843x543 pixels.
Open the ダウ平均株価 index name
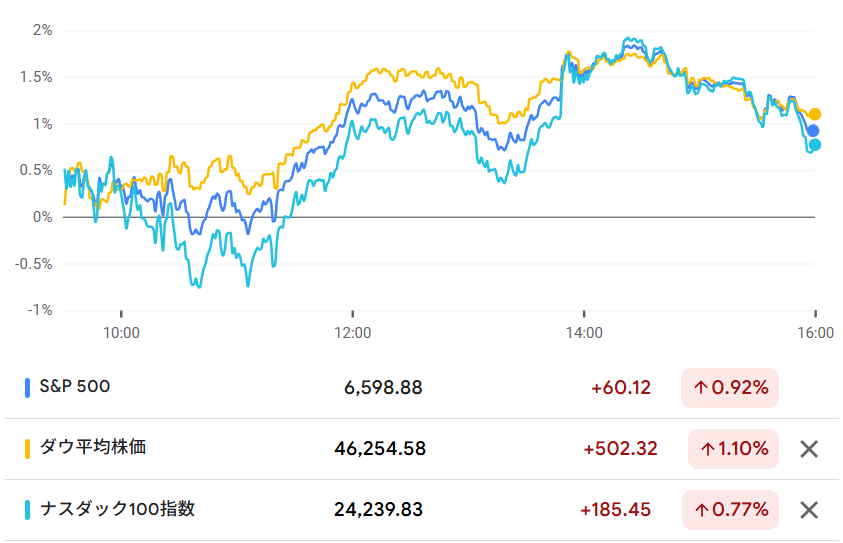(x=92, y=448)
